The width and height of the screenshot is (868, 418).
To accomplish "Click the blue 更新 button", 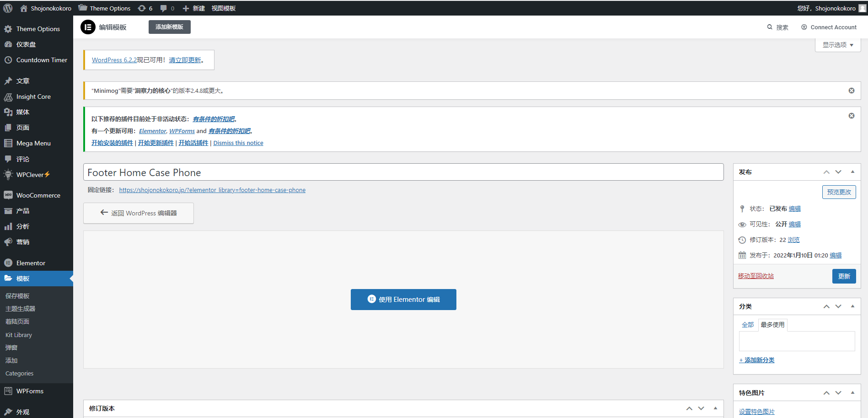I will 844,276.
